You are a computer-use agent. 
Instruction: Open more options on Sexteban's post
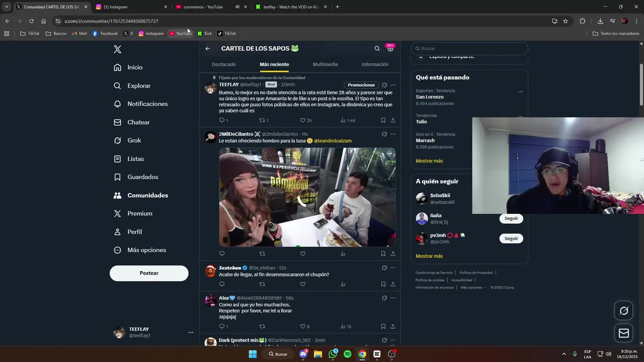click(x=393, y=268)
